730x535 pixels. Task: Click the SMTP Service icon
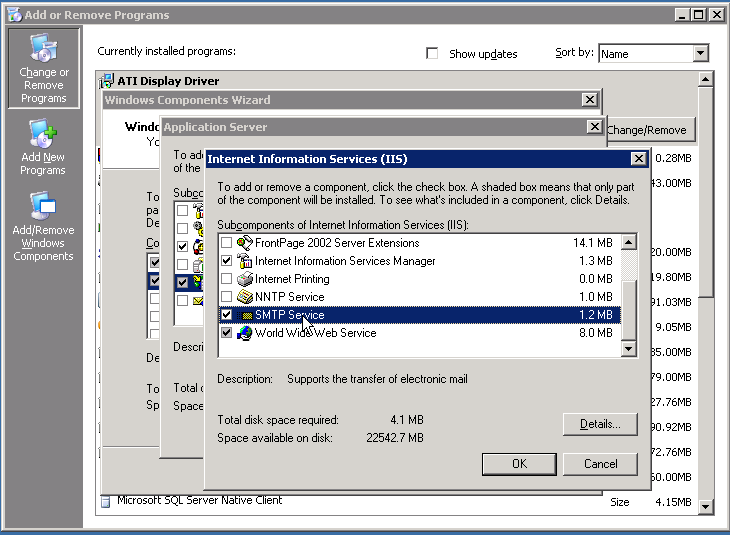pos(244,315)
